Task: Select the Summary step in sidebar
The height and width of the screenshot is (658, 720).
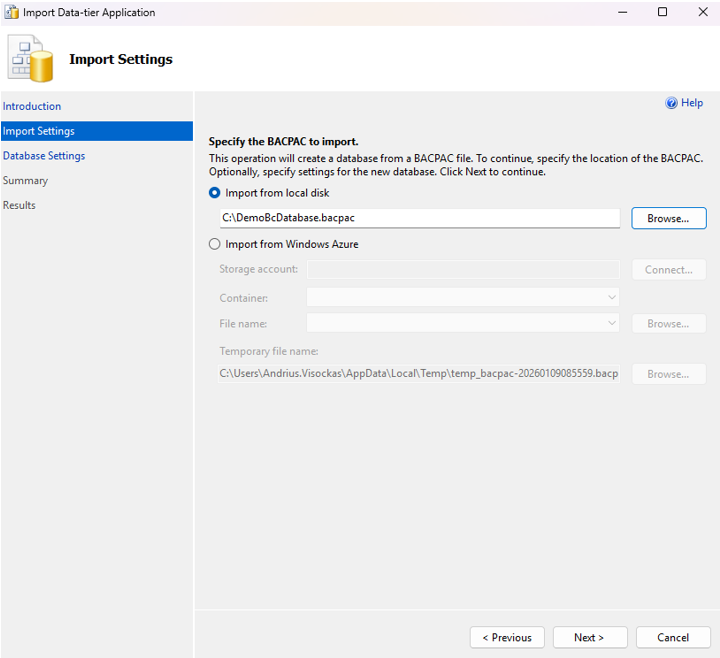Action: click(25, 181)
